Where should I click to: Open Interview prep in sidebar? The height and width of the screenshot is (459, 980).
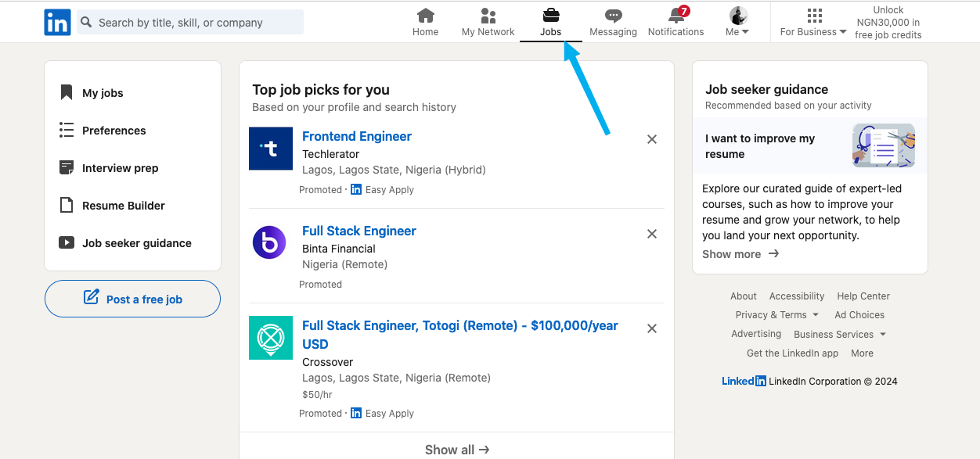pos(121,168)
